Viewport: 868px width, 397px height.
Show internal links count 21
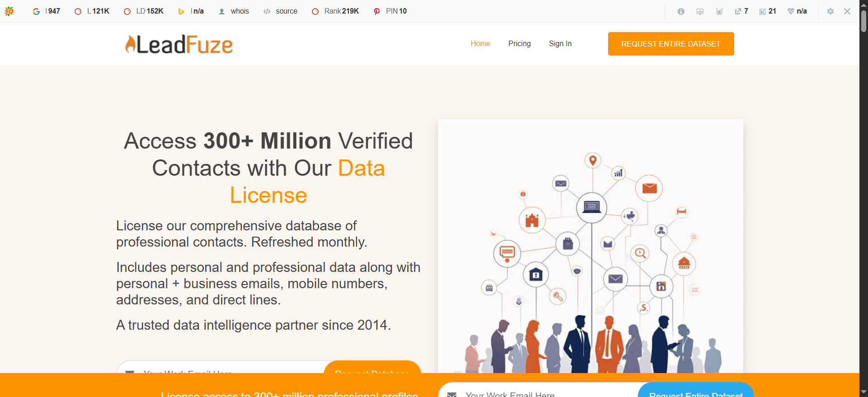coord(768,11)
